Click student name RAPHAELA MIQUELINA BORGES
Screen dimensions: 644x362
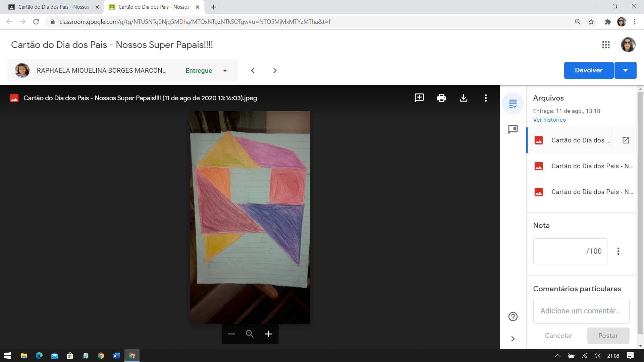(102, 70)
